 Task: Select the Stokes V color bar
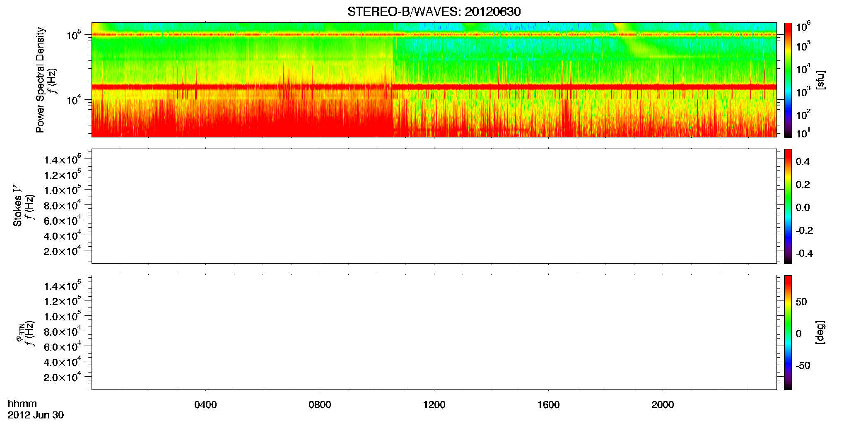pyautogui.click(x=788, y=206)
